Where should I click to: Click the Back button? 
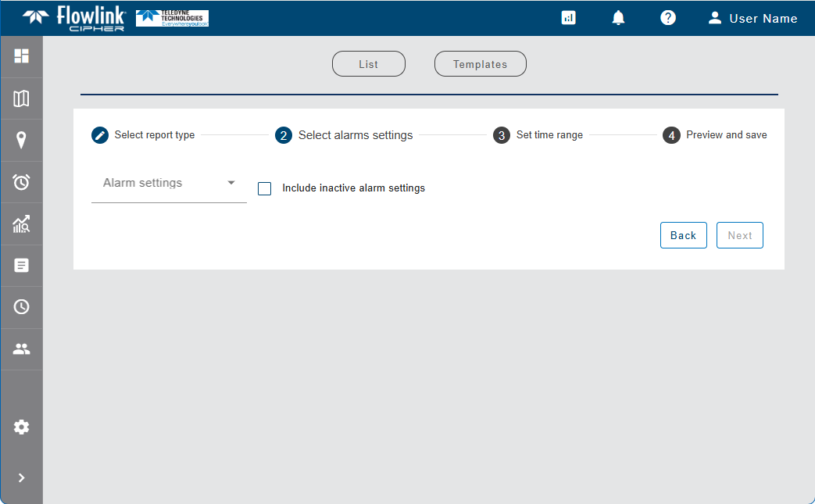[x=683, y=235]
